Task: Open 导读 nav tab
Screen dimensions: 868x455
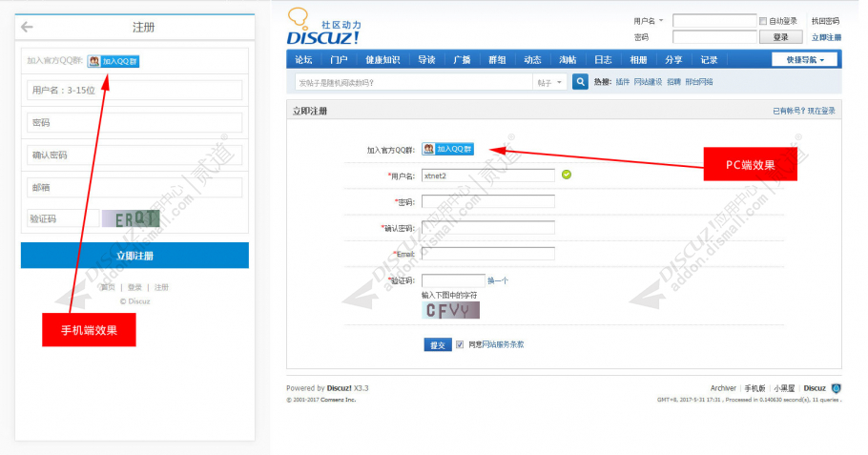Action: pyautogui.click(x=426, y=60)
